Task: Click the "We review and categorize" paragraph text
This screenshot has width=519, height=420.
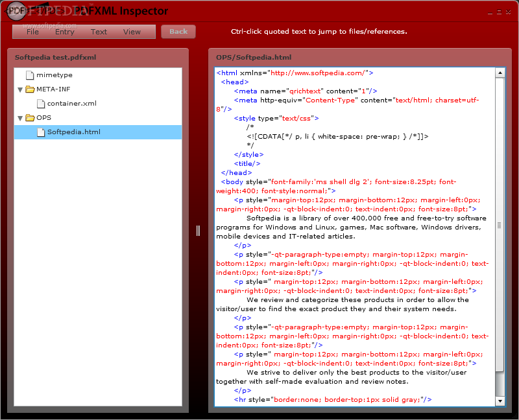Action: pos(343,304)
